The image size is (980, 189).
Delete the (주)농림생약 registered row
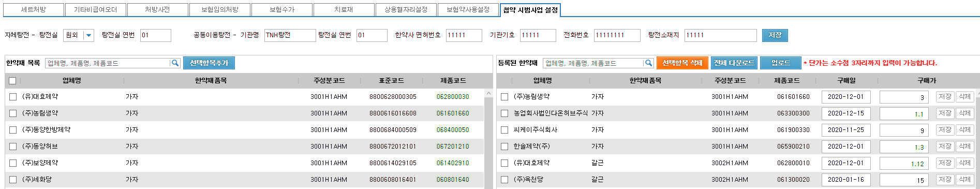pos(965,97)
